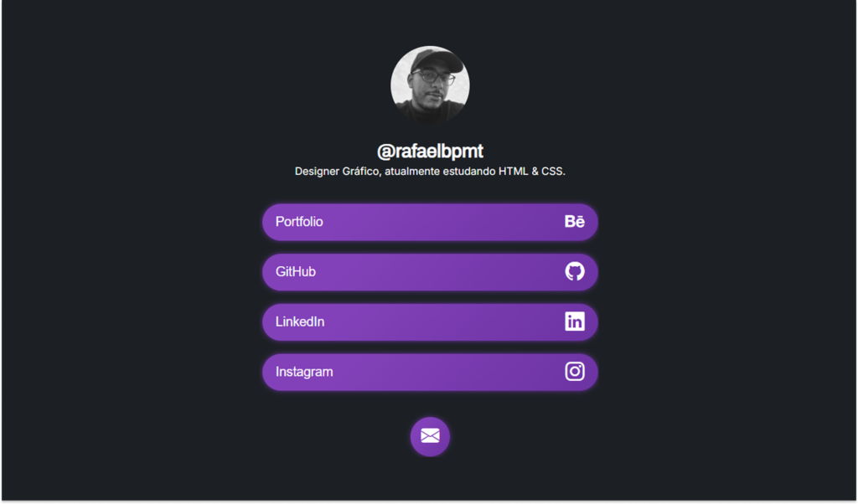The width and height of the screenshot is (858, 504).
Task: Click the Behance icon on Portfolio button
Action: 575,221
